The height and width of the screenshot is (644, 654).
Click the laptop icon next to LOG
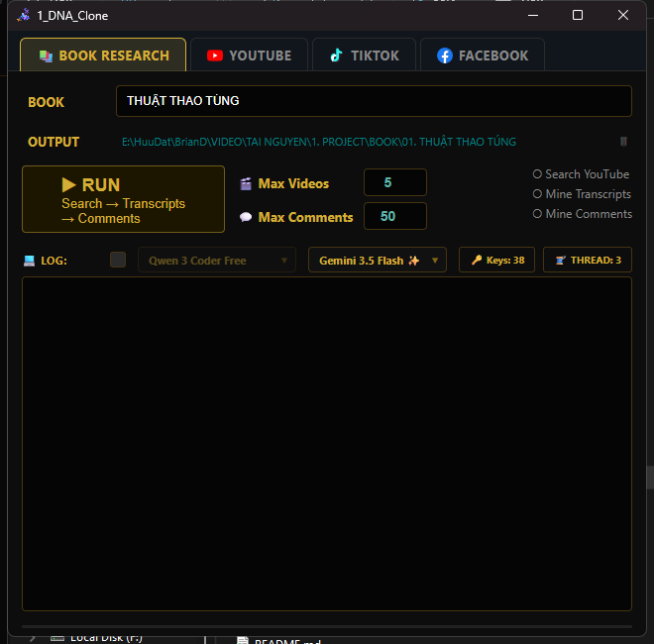point(29,261)
